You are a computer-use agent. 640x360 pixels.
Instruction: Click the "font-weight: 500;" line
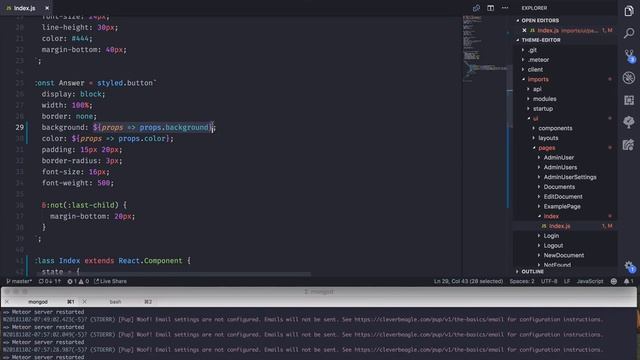click(x=78, y=183)
